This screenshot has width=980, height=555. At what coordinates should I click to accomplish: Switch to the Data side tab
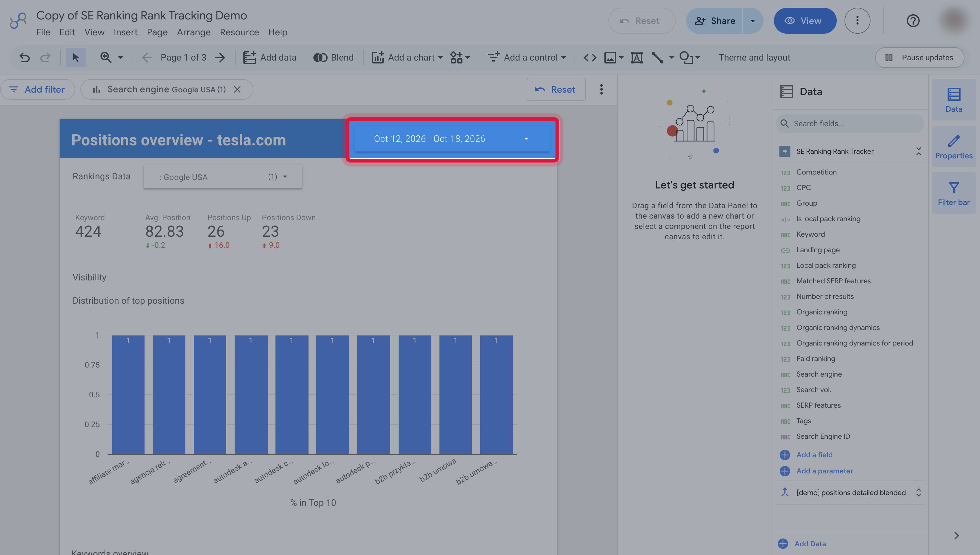click(x=954, y=100)
